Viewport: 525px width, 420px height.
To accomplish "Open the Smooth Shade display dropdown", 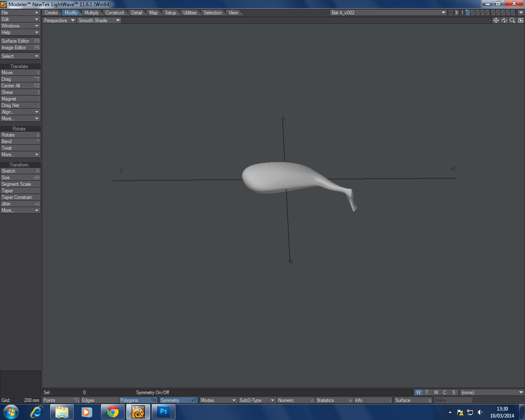I will click(x=98, y=20).
